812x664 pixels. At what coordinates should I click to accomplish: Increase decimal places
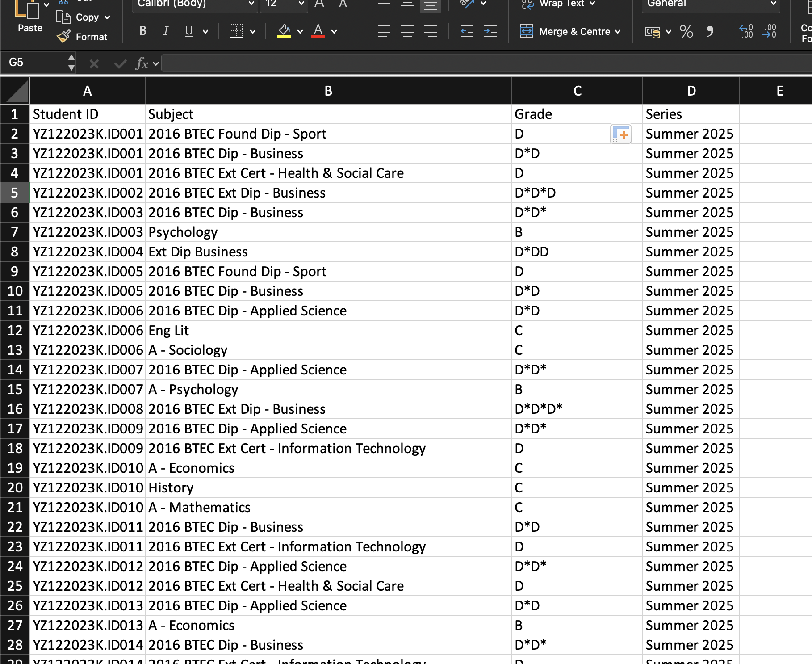(x=746, y=31)
